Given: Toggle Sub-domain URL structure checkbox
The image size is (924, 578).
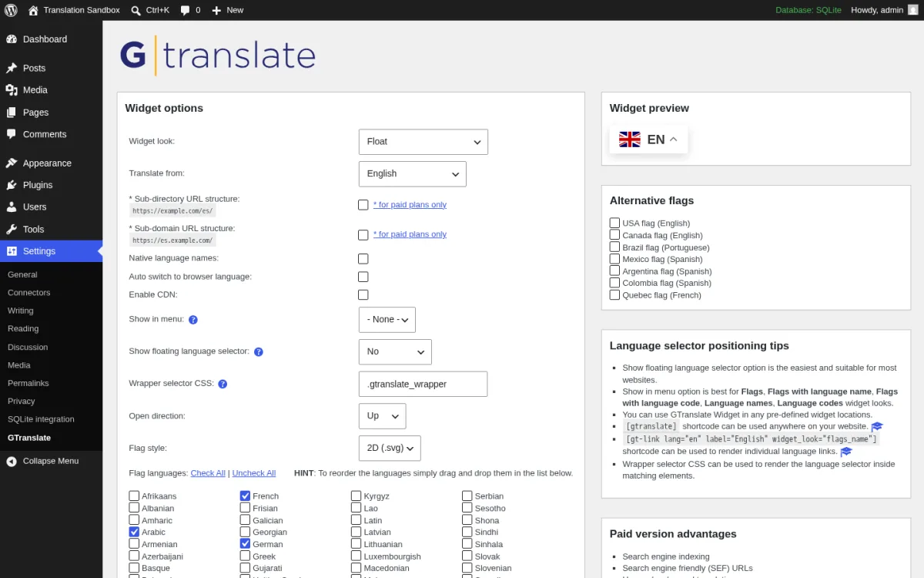Looking at the screenshot, I should click(x=363, y=234).
